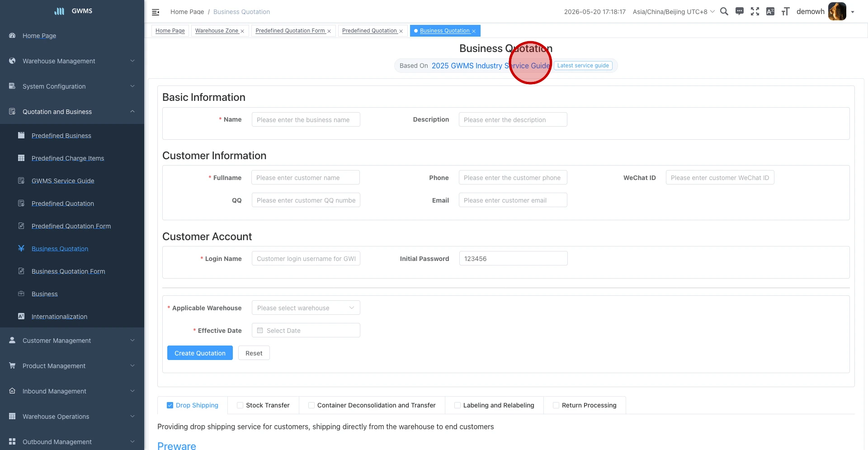Click the Latest service guide tag
Screen dimensions: 868x450
pyautogui.click(x=583, y=66)
